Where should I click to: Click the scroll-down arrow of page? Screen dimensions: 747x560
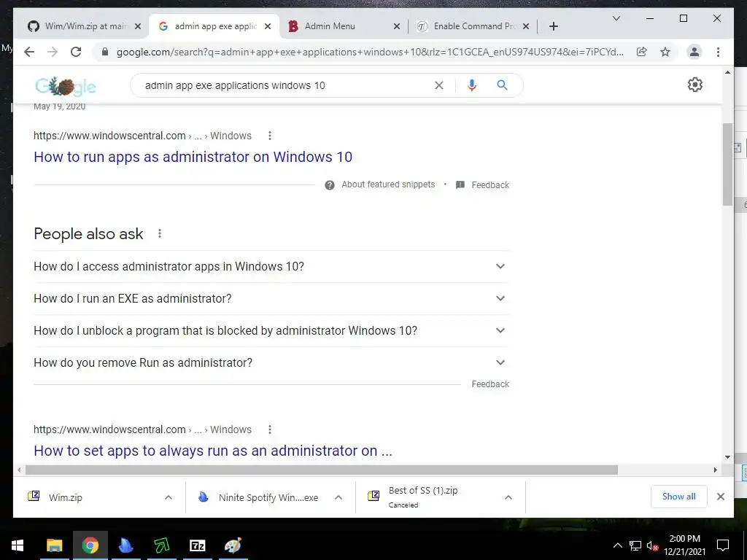(x=727, y=457)
